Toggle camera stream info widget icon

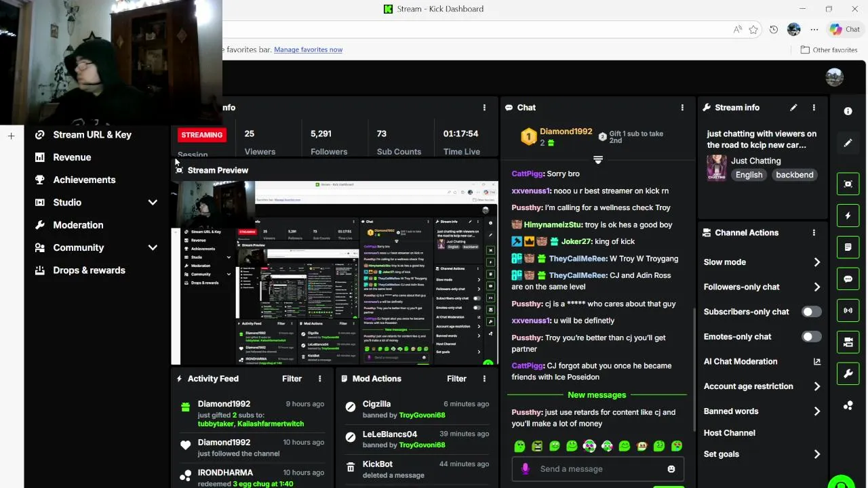click(x=848, y=342)
